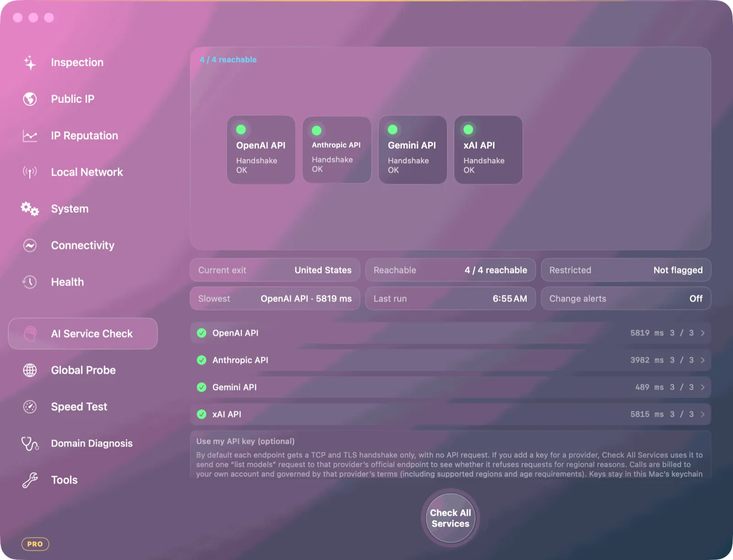
Task: Click the Check All Services button
Action: tap(450, 518)
